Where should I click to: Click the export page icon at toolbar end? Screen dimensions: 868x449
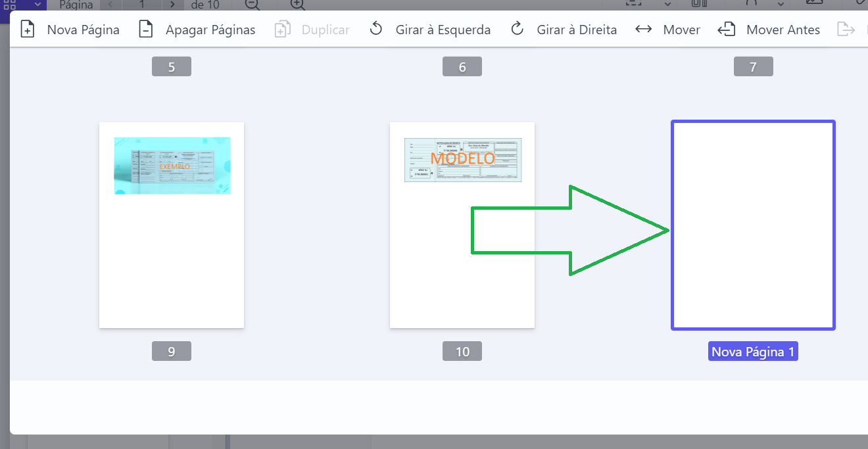845,30
